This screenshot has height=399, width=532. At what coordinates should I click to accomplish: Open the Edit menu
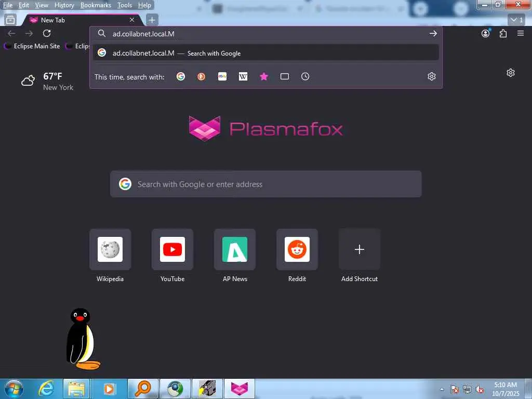23,5
